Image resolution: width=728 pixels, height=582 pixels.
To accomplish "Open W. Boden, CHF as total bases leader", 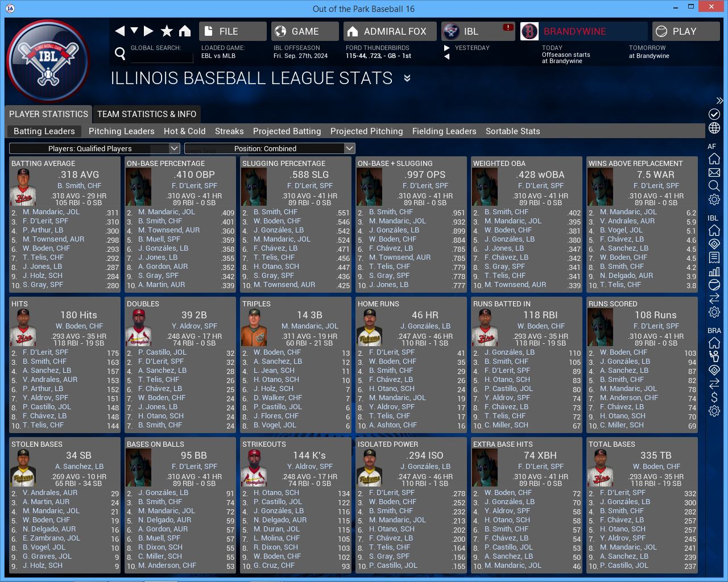I will [656, 467].
